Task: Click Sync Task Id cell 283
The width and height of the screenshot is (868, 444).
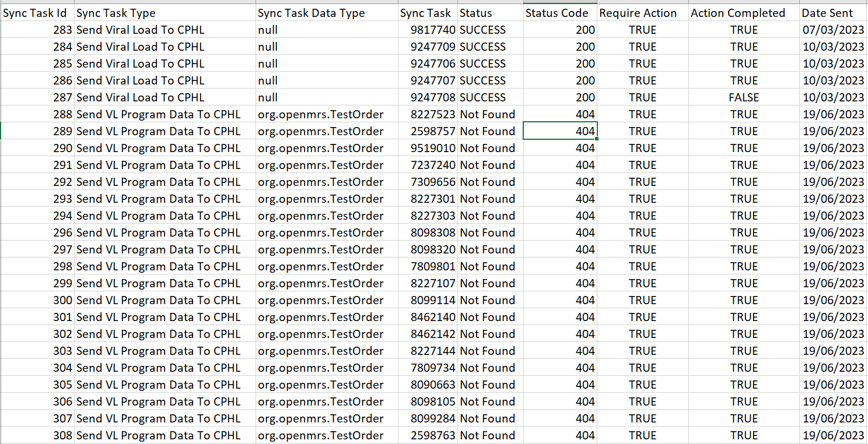Action: tap(37, 30)
